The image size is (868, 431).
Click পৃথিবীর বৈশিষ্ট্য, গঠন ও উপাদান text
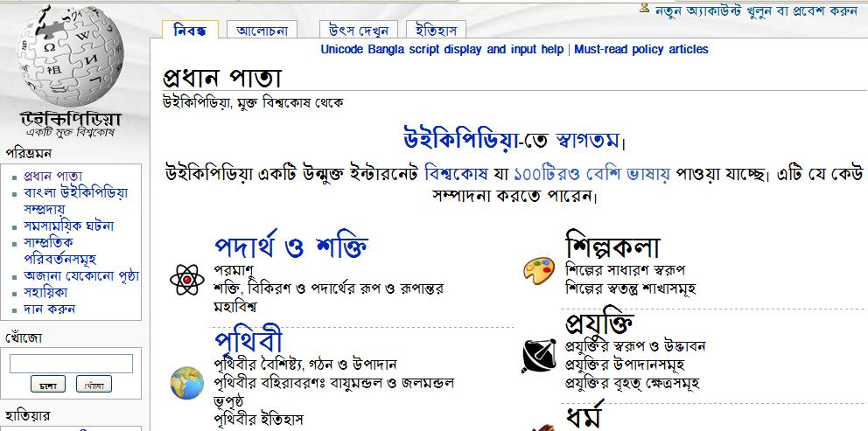coord(305,365)
